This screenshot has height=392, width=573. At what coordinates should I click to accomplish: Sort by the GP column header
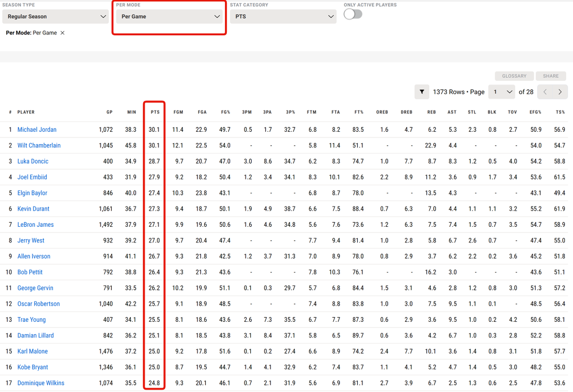coord(109,112)
